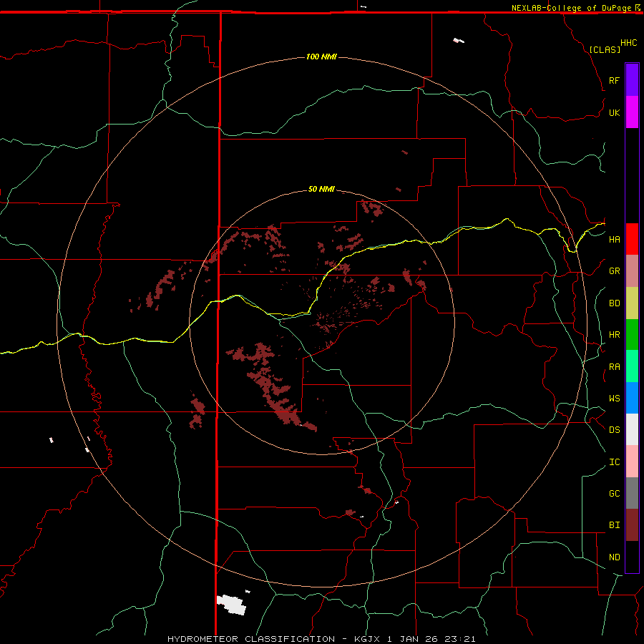Click the UK legend label
The height and width of the screenshot is (644, 644).
(614, 112)
